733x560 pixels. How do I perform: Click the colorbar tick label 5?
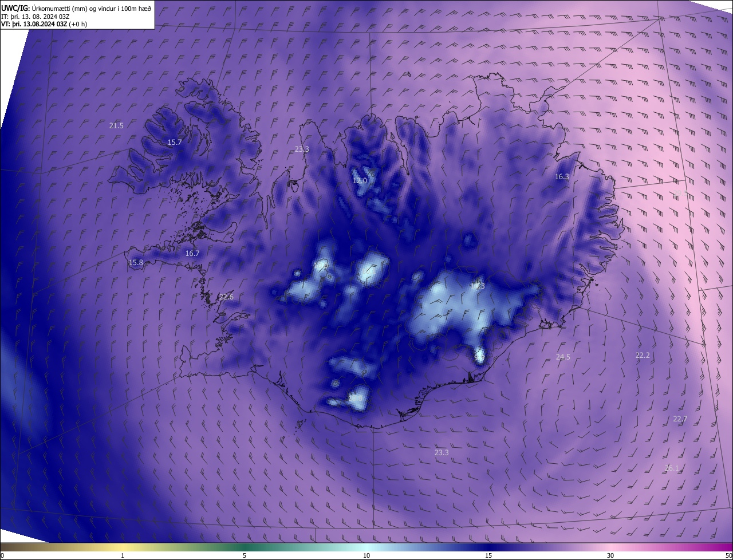pos(245,555)
